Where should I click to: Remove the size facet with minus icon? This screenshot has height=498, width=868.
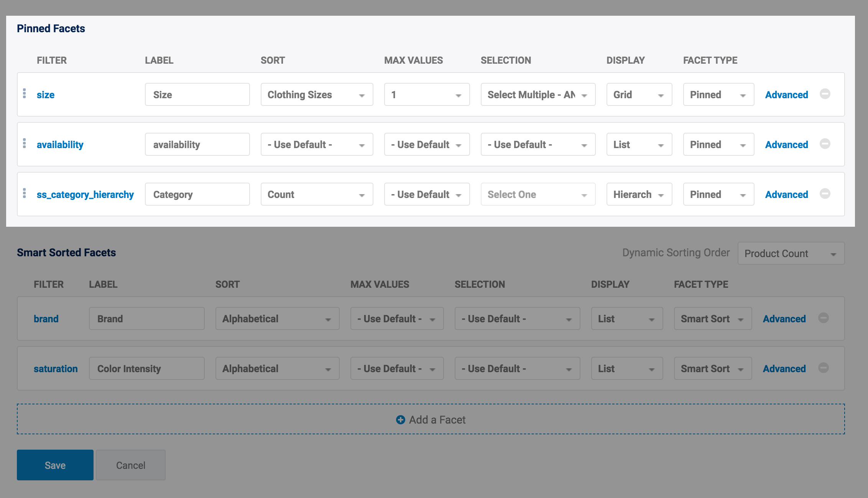(825, 94)
